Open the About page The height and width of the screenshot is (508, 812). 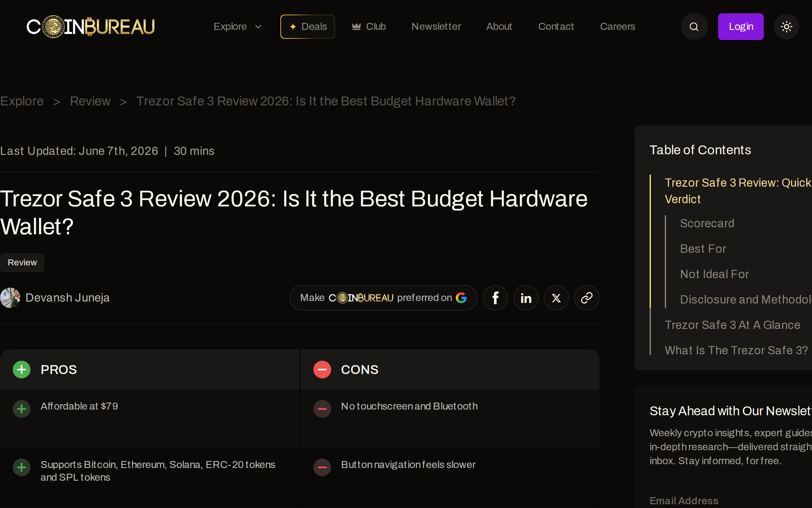click(x=499, y=27)
